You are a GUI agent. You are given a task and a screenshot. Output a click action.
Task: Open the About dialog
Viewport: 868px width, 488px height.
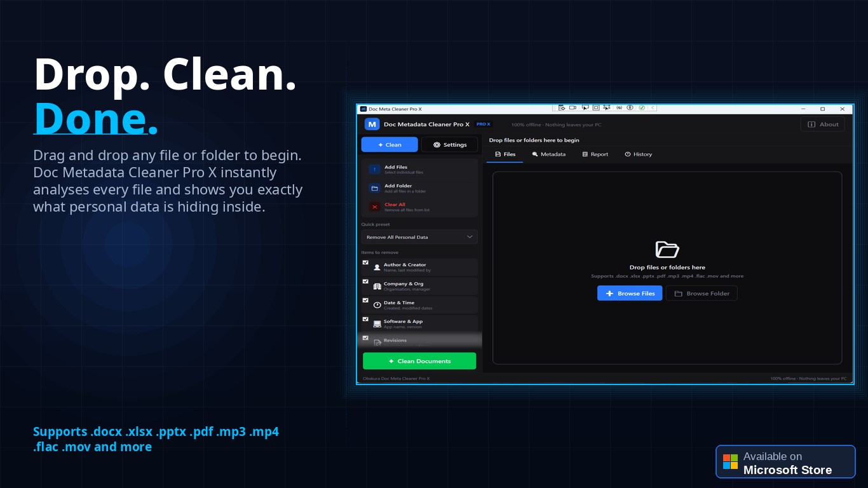tap(823, 125)
